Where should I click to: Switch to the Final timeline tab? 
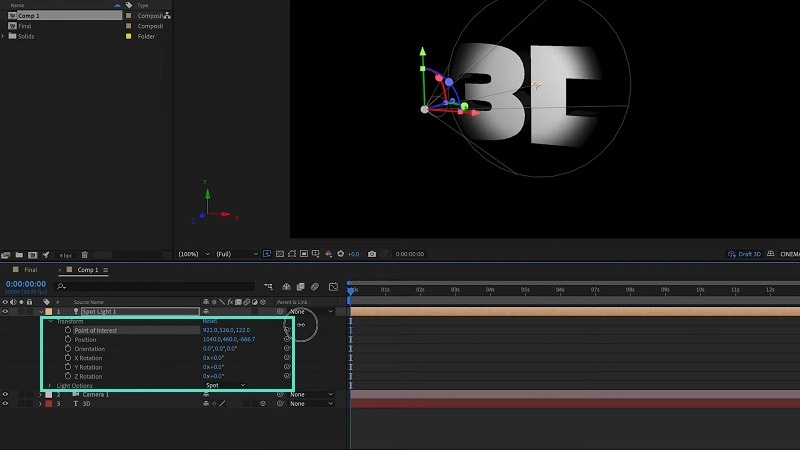[x=31, y=270]
